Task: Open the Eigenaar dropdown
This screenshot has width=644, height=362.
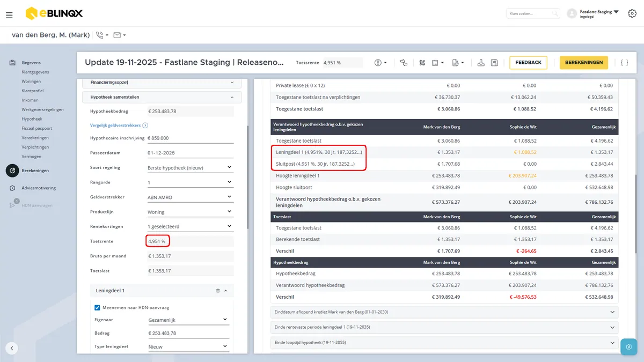Action: coord(188,320)
